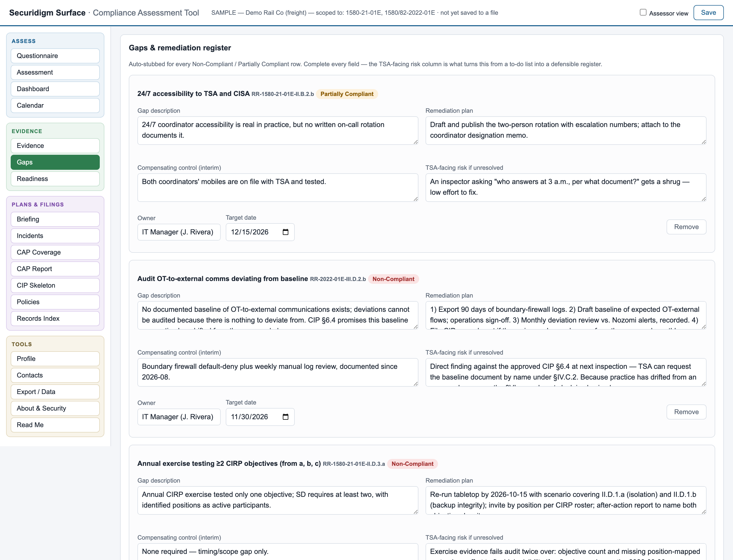
Task: Click Owner field in 24/7 accessibility card
Action: (x=179, y=232)
